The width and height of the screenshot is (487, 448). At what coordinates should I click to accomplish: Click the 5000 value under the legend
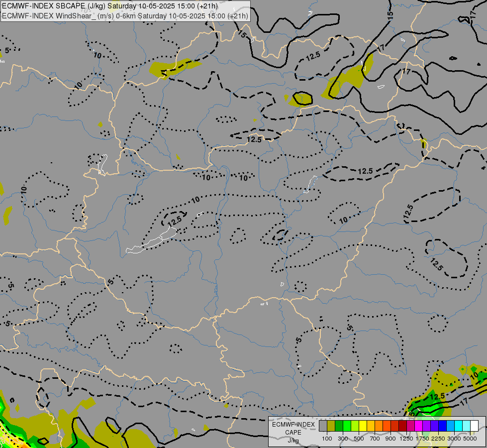pos(470,439)
